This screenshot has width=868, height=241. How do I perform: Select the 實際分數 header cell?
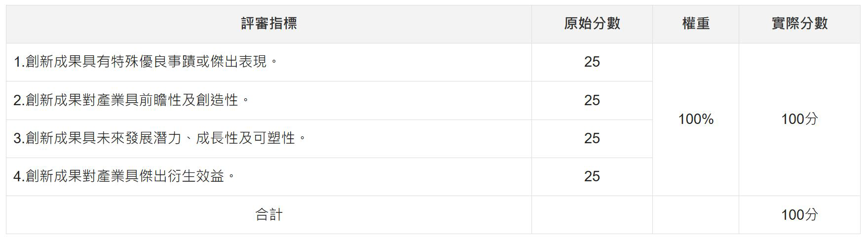point(799,24)
